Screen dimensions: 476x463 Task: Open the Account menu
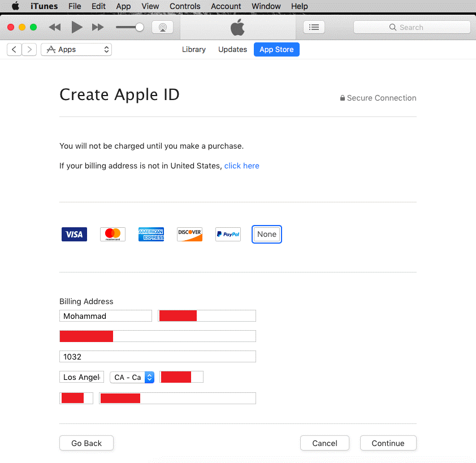pyautogui.click(x=226, y=6)
